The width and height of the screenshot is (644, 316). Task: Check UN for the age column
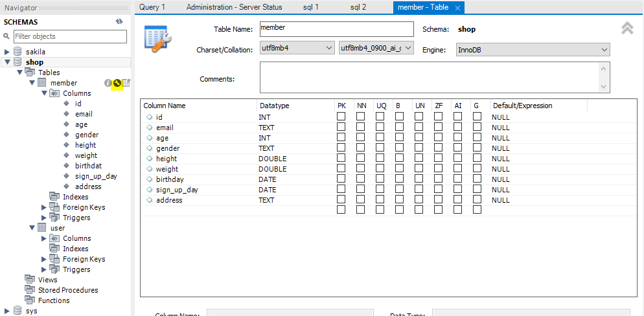pos(419,137)
